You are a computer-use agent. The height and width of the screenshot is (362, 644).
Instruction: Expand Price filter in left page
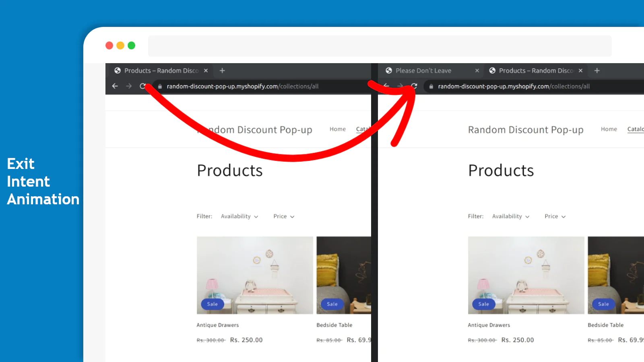pos(284,216)
